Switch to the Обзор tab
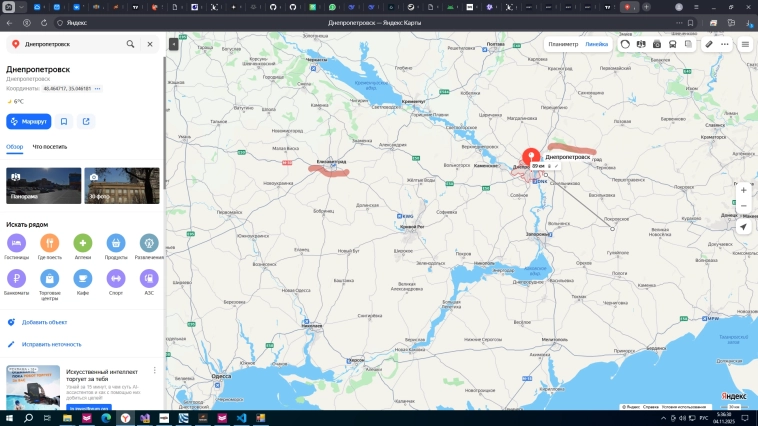 pos(15,147)
